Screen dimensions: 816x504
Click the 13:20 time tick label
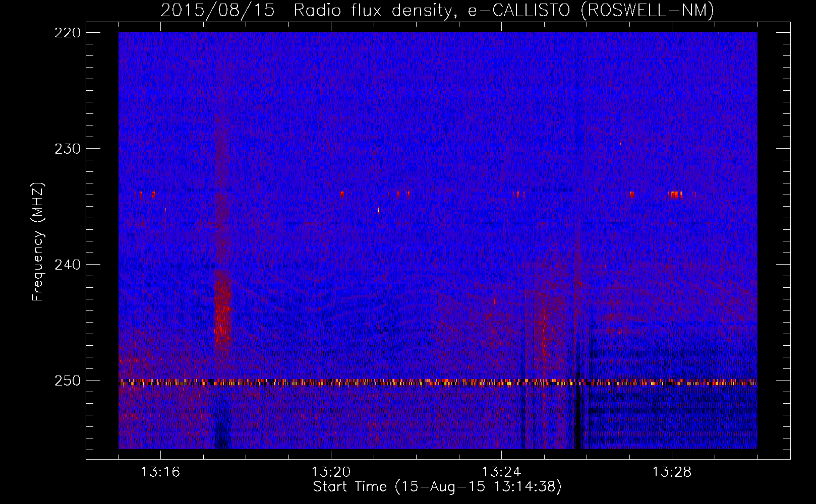click(331, 472)
